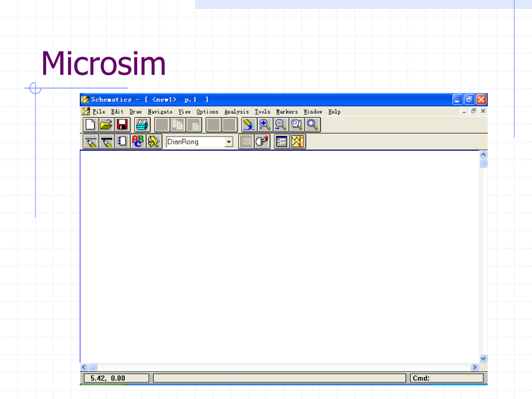Click vertical scrollbar up arrow
Screen dimensions: 532x399
[483, 155]
